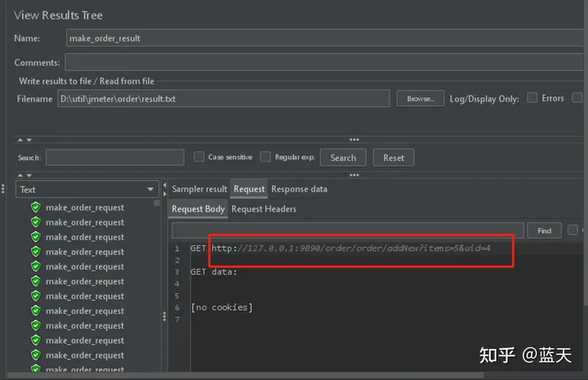Screen dimensions: 588x380
Task: Switch to the Request Headers sub-tab
Action: coord(264,209)
